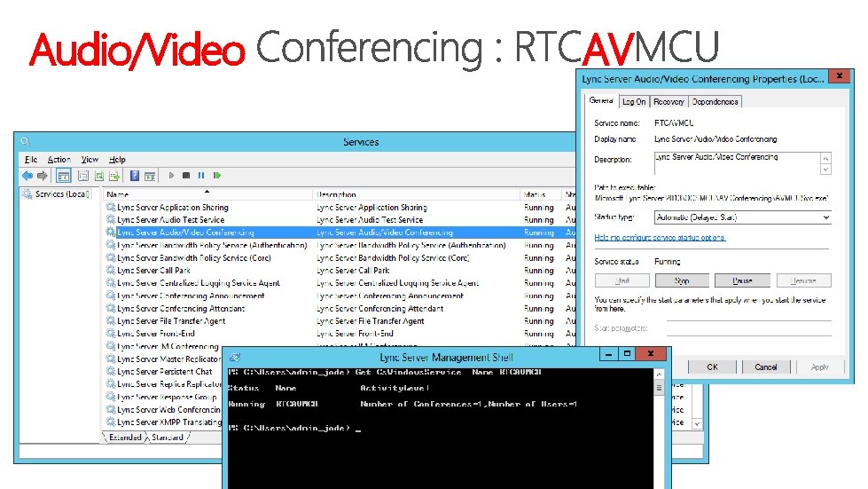The image size is (868, 489).
Task: Click the Pause Service icon in toolbar
Action: (x=201, y=176)
